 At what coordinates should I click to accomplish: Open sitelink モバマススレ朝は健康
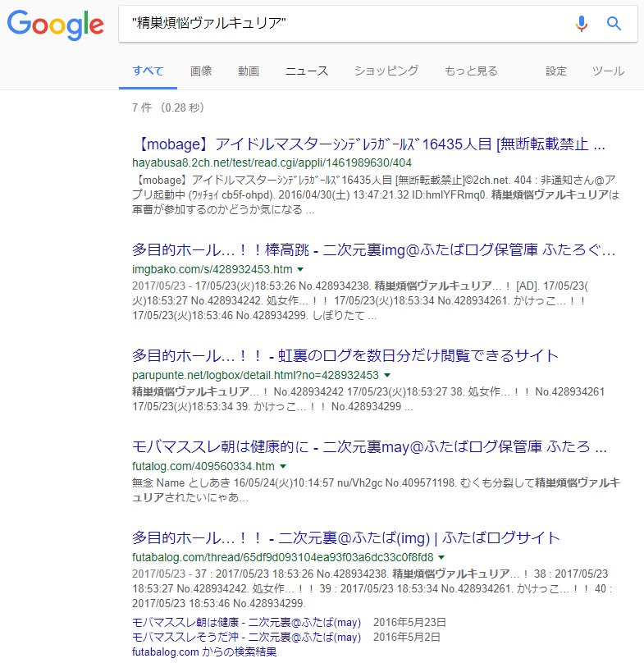coord(246,623)
